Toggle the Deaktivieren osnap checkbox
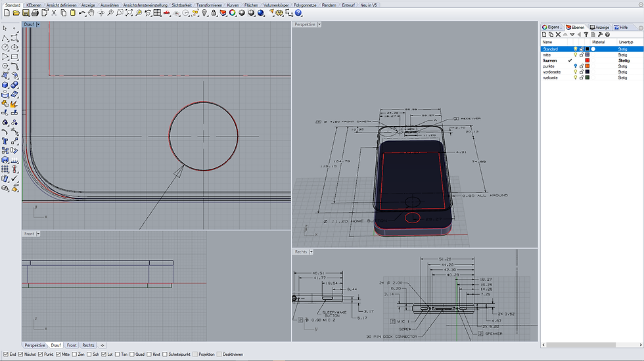Screen dimensions: 644x361 point(219,354)
